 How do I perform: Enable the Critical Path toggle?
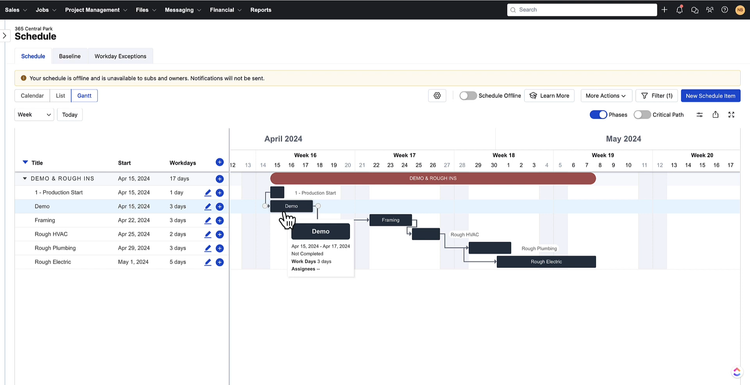[642, 115]
